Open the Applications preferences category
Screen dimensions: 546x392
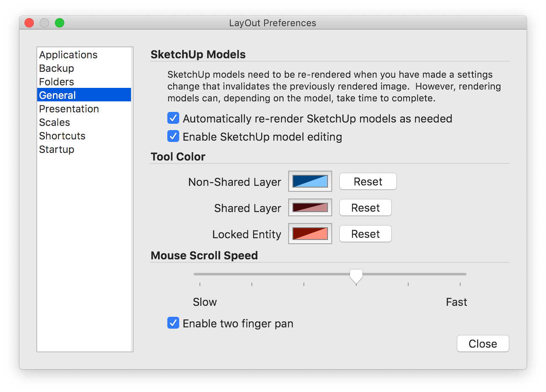pyautogui.click(x=68, y=55)
